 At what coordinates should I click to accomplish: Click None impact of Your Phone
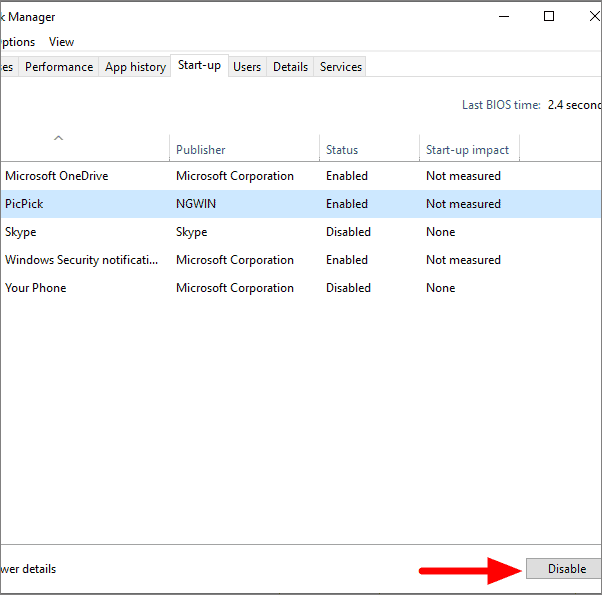coord(441,288)
